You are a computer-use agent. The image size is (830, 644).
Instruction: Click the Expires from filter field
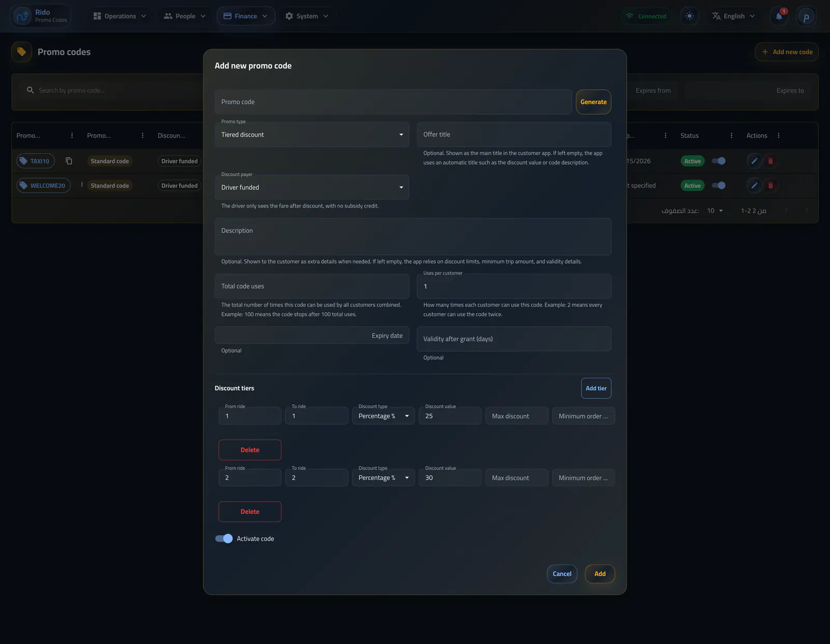click(x=653, y=90)
